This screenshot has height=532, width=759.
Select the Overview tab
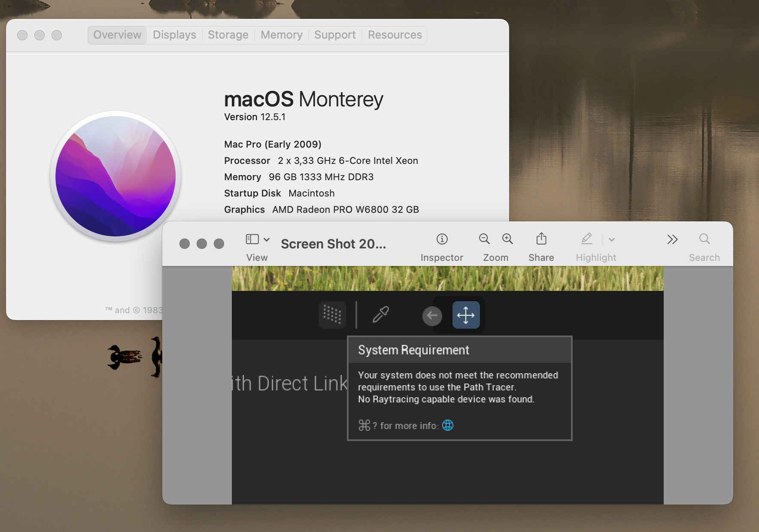(117, 35)
